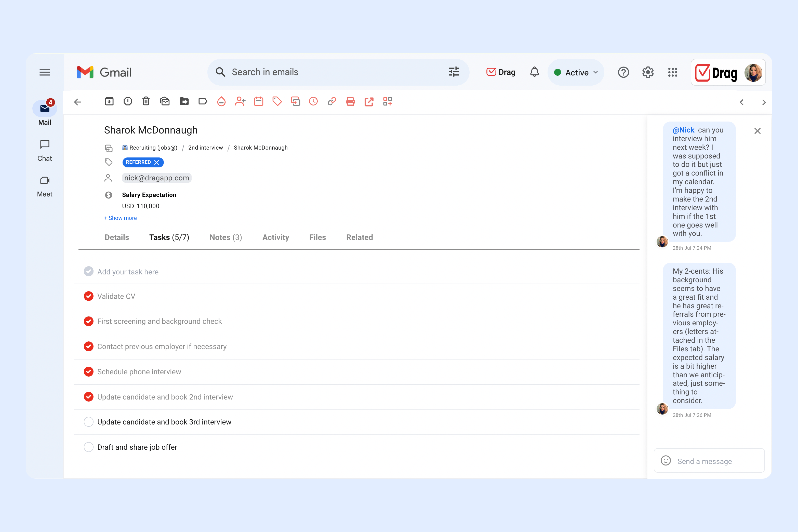Click the red calendar due date icon
This screenshot has height=532, width=798.
259,101
